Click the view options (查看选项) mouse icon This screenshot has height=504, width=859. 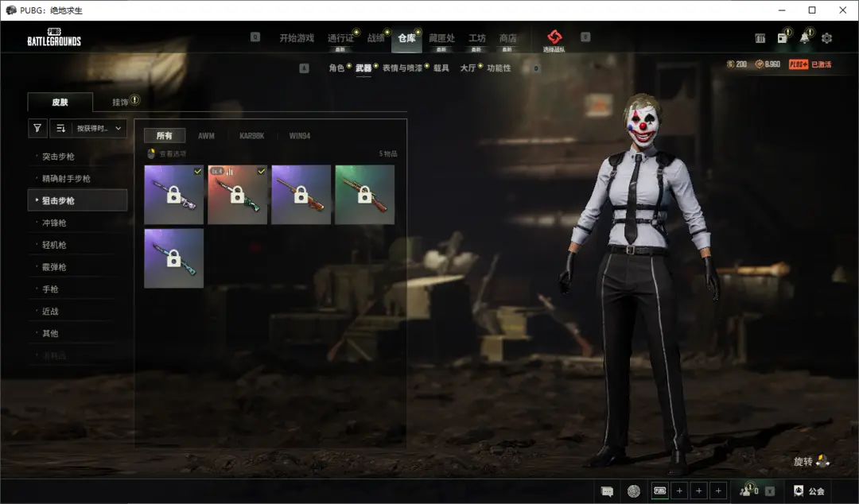click(x=151, y=154)
